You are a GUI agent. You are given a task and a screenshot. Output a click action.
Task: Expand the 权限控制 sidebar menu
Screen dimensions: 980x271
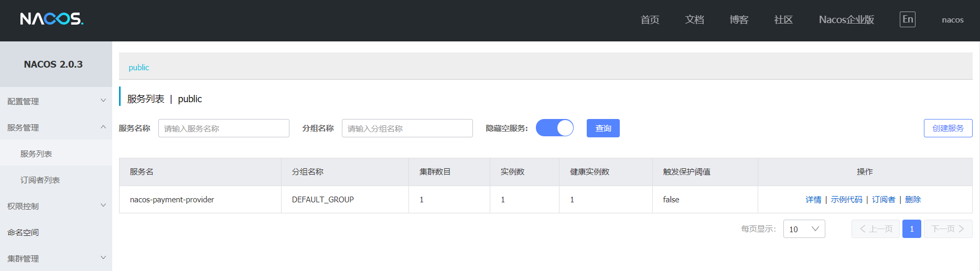[56, 206]
